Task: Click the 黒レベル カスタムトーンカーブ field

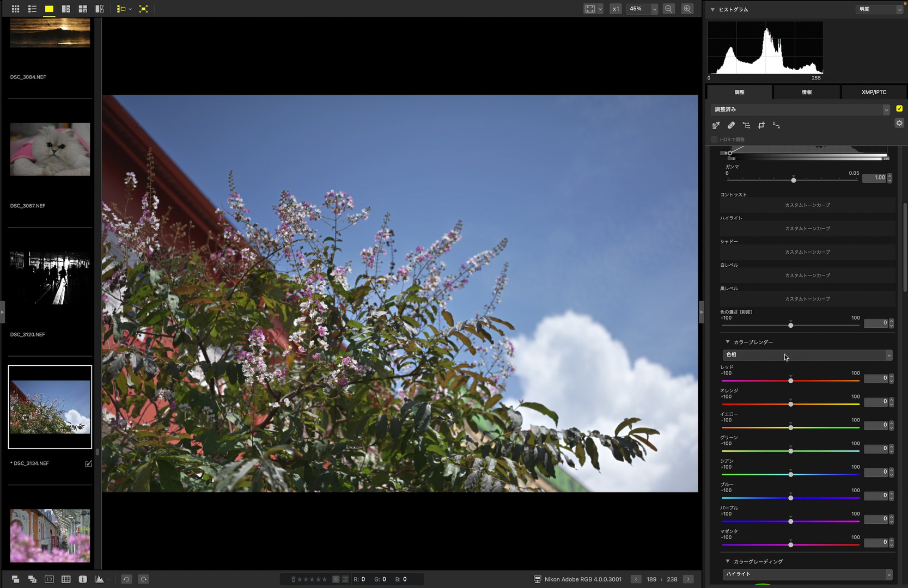Action: (x=808, y=299)
